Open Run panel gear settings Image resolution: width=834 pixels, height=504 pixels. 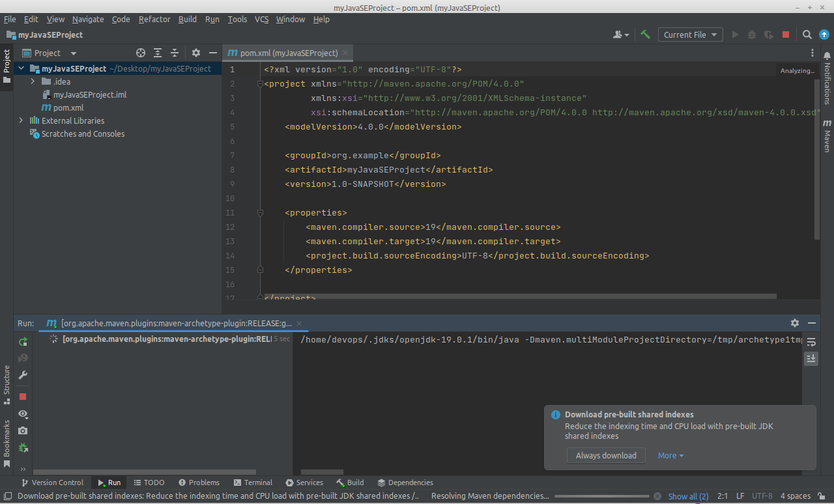(x=795, y=323)
